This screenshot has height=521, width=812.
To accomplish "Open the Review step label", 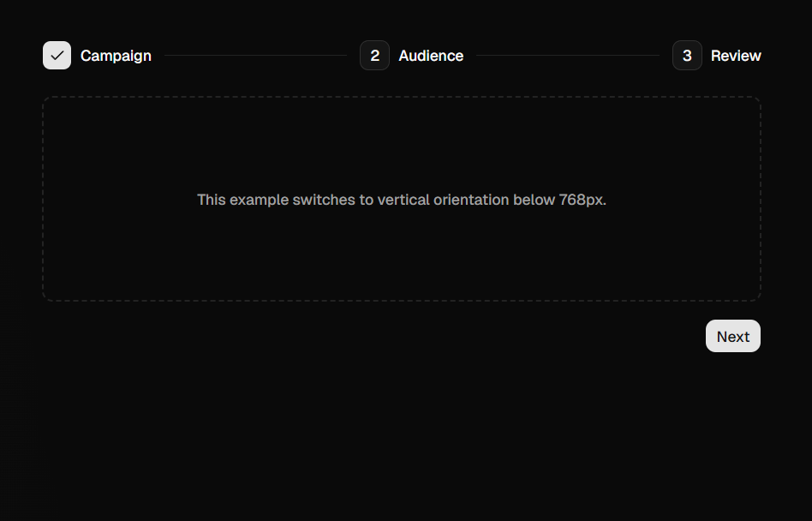I will [736, 56].
